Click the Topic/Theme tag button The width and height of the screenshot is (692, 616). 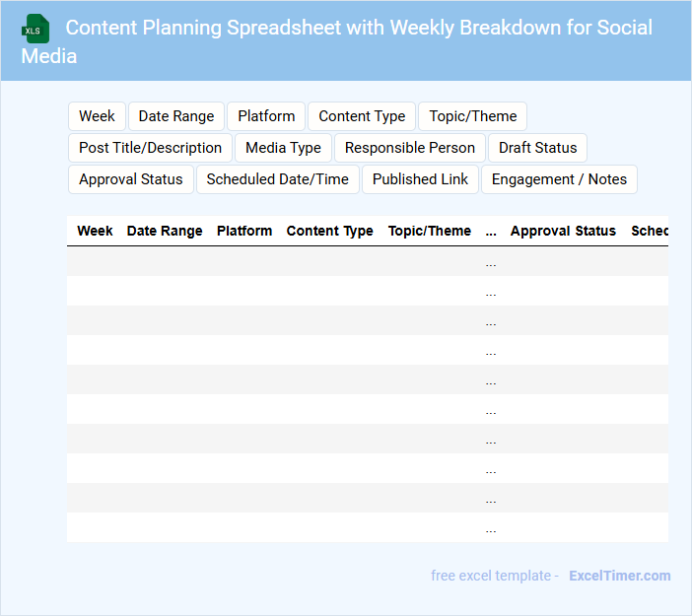coord(473,116)
